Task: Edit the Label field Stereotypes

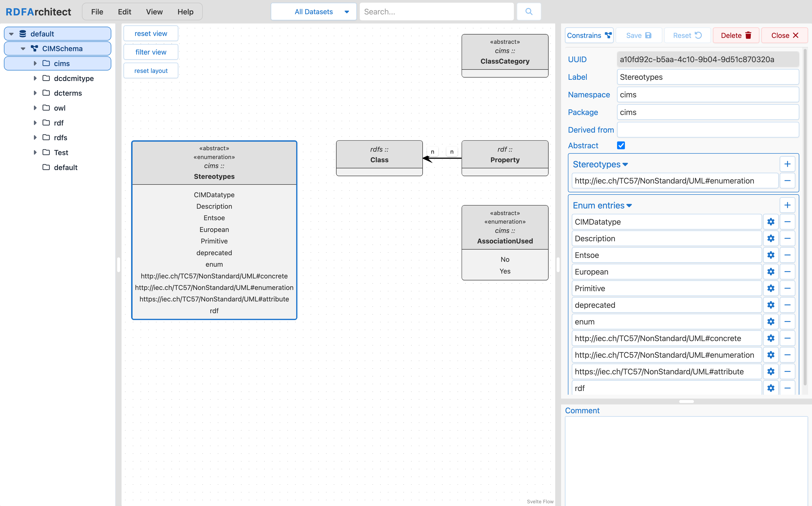Action: [708, 77]
